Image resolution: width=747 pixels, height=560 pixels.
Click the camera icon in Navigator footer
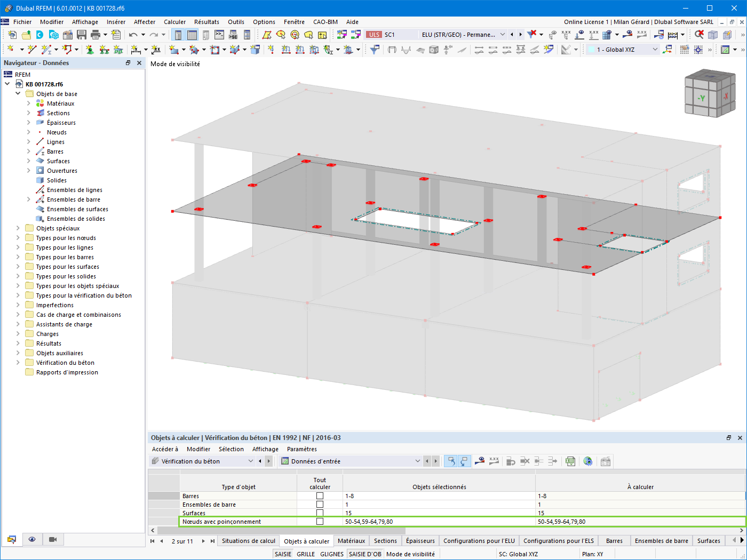click(x=53, y=539)
